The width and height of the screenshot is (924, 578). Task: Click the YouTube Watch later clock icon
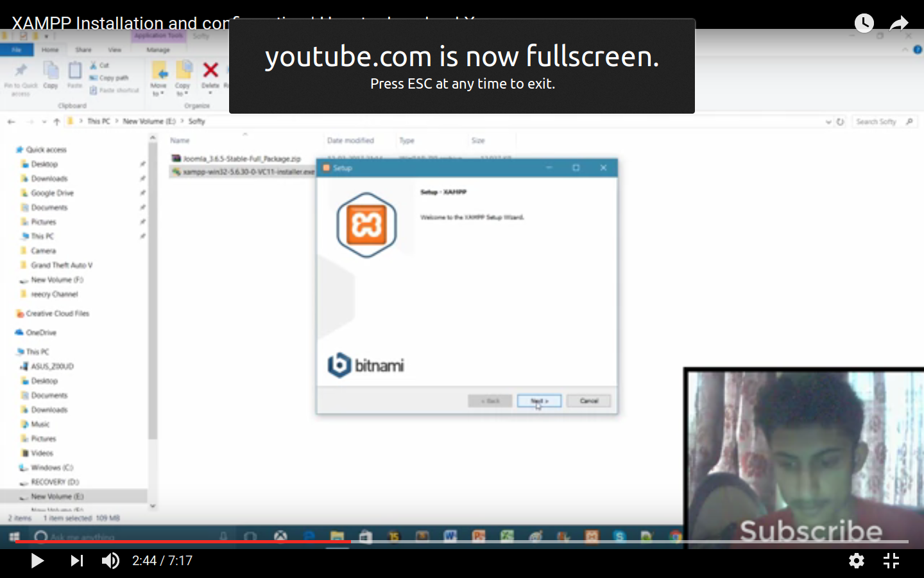coord(864,24)
